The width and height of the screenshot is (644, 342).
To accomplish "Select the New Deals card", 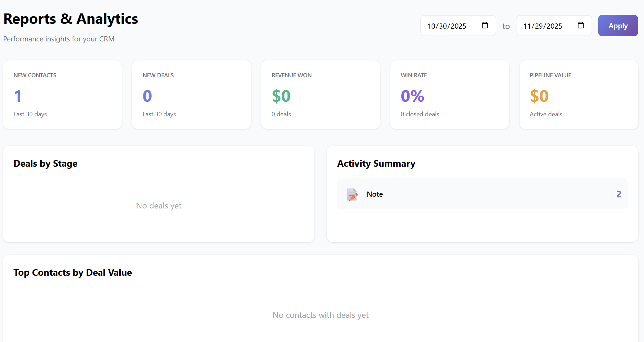I will point(191,95).
